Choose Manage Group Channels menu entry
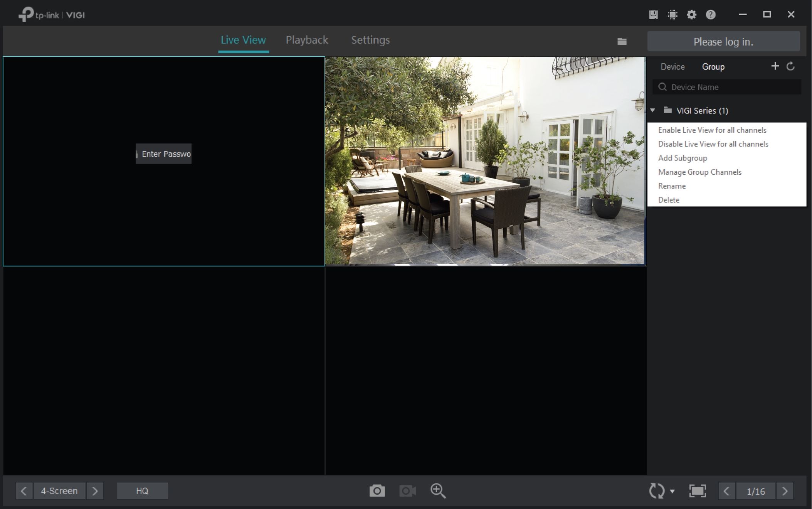The height and width of the screenshot is (509, 812). click(699, 172)
